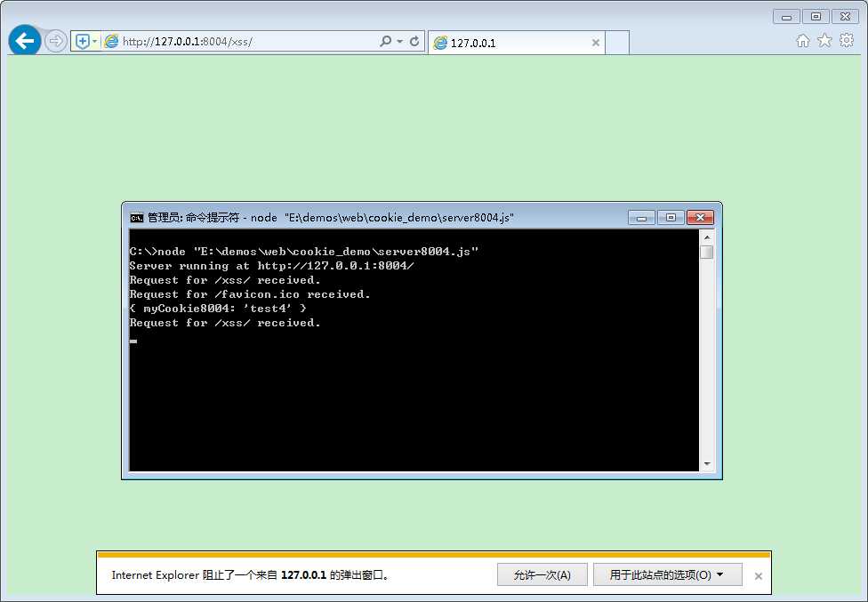
Task: Dismiss the popup blocked notification bar
Action: [759, 576]
